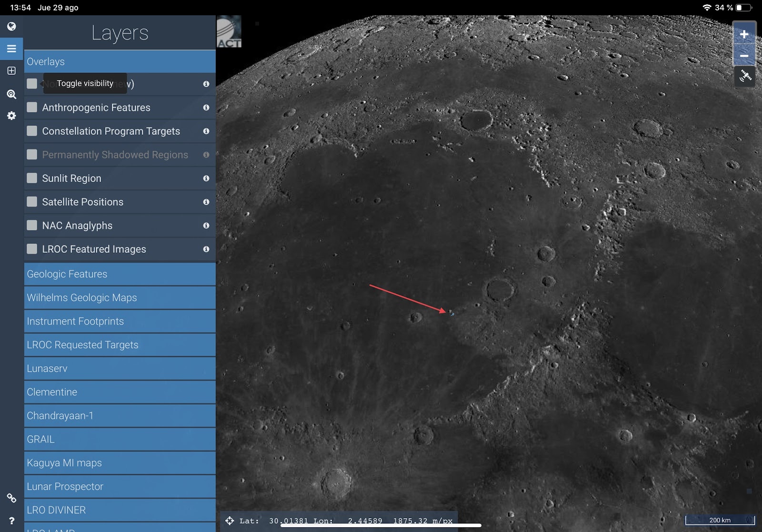Expand Lunaserv section
The height and width of the screenshot is (532, 762).
tap(120, 368)
